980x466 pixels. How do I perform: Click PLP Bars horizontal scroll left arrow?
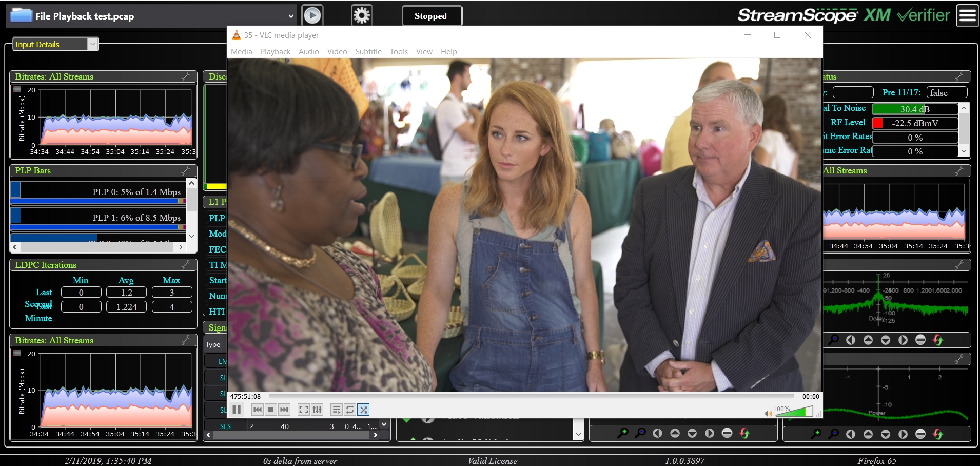pos(15,247)
